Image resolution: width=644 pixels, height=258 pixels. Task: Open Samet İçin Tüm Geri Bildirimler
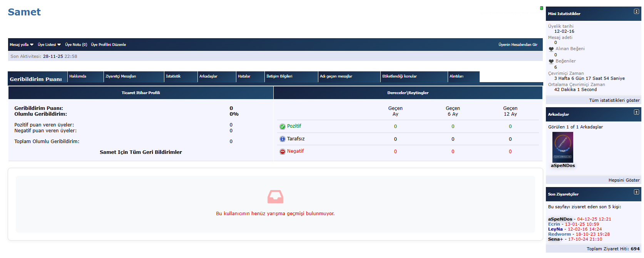click(x=141, y=152)
